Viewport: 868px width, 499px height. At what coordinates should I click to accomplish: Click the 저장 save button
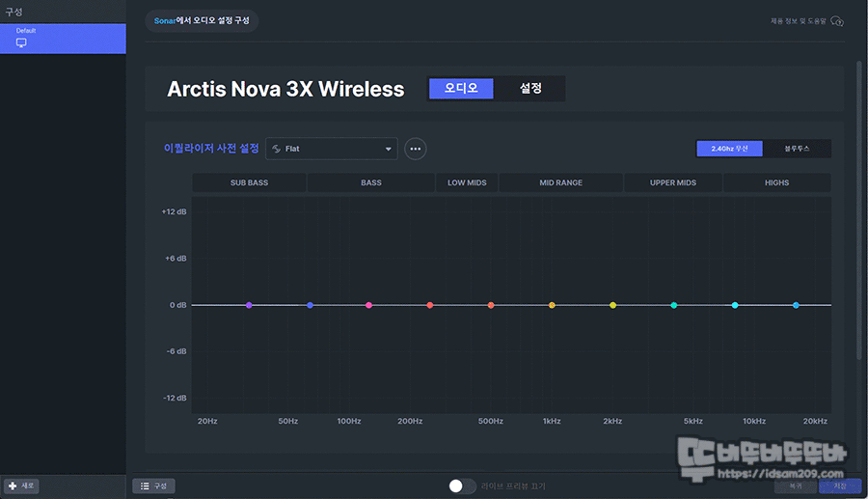(x=840, y=485)
